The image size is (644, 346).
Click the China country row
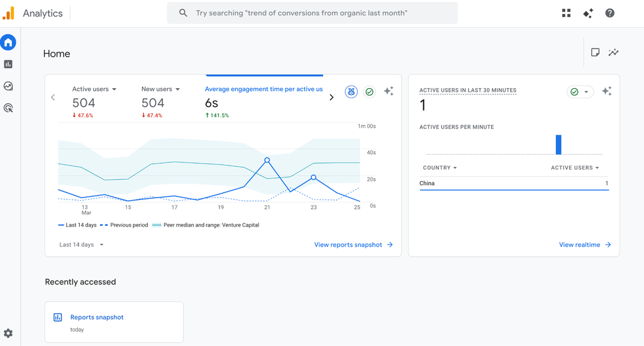click(514, 183)
